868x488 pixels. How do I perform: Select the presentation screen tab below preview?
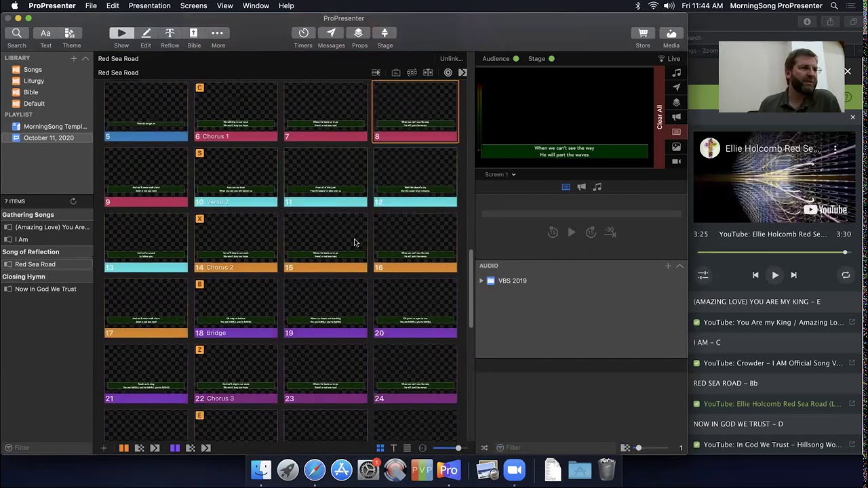[566, 187]
